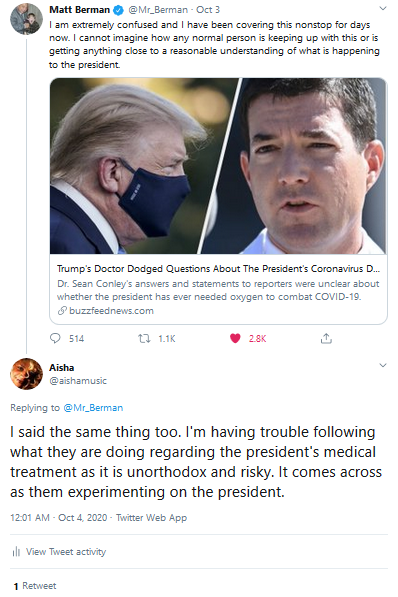Open the Trump's Doctor Dodged Questions article headline
The width and height of the screenshot is (398, 597).
click(x=218, y=269)
